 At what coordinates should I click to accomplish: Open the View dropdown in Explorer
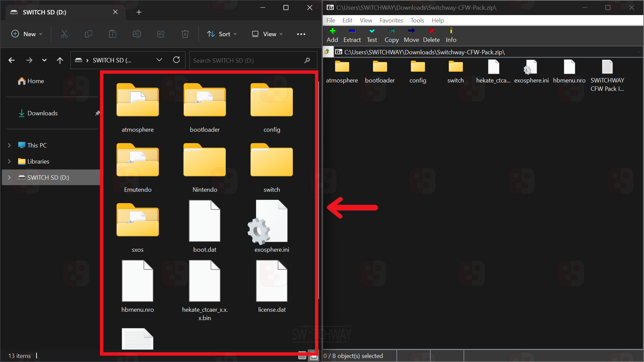267,34
